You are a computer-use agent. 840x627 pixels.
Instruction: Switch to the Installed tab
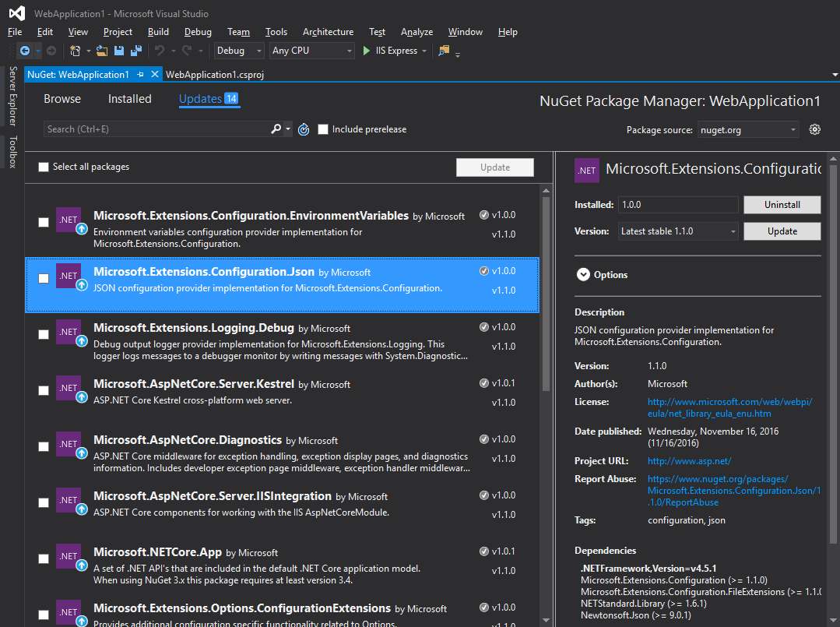click(x=129, y=99)
